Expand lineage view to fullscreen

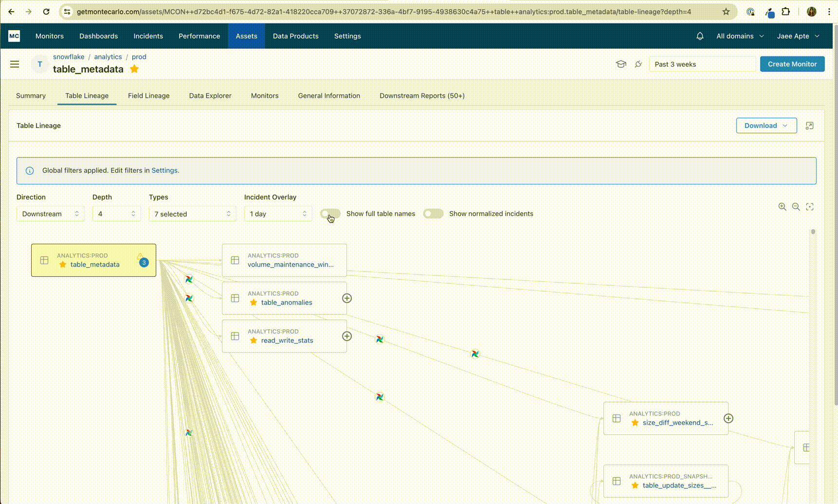click(809, 126)
